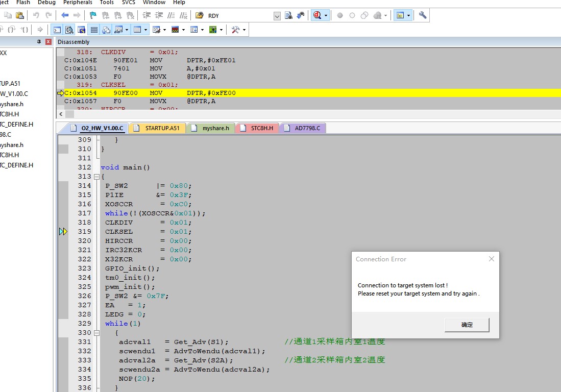Screen dimensions: 561x392
Task: Click the 确定 button in Connection Error dialog
Action: point(467,325)
